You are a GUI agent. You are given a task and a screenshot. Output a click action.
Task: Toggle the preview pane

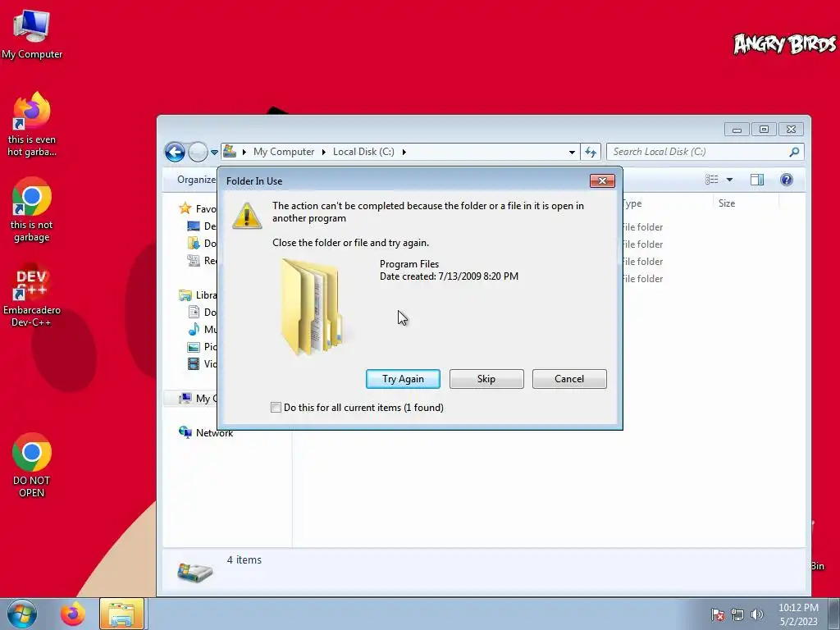click(x=757, y=180)
